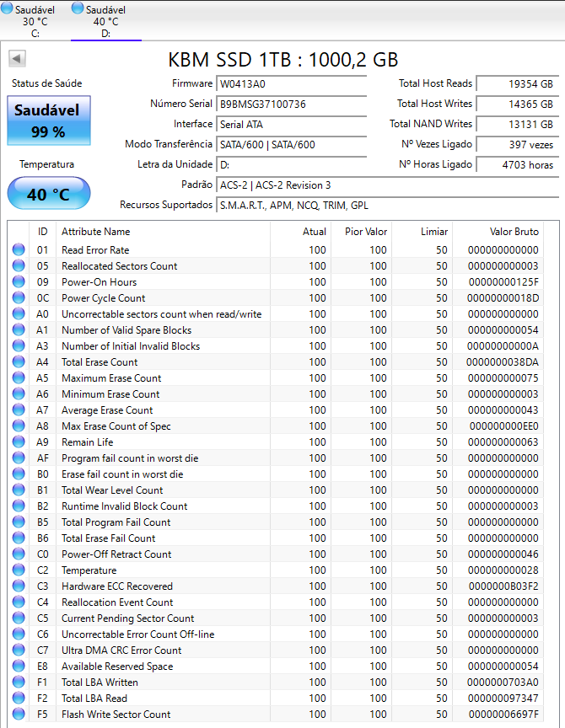
Task: Click raw value 0000000125F
Action: pos(503,281)
